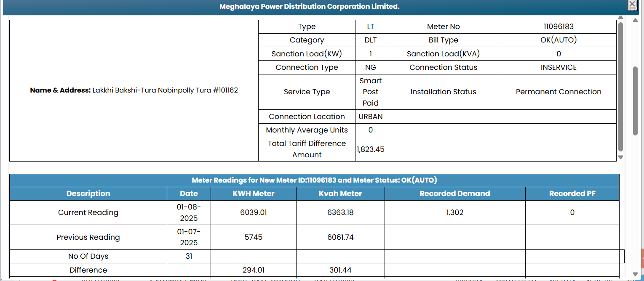Click the Monthly Average Units label

click(x=307, y=130)
